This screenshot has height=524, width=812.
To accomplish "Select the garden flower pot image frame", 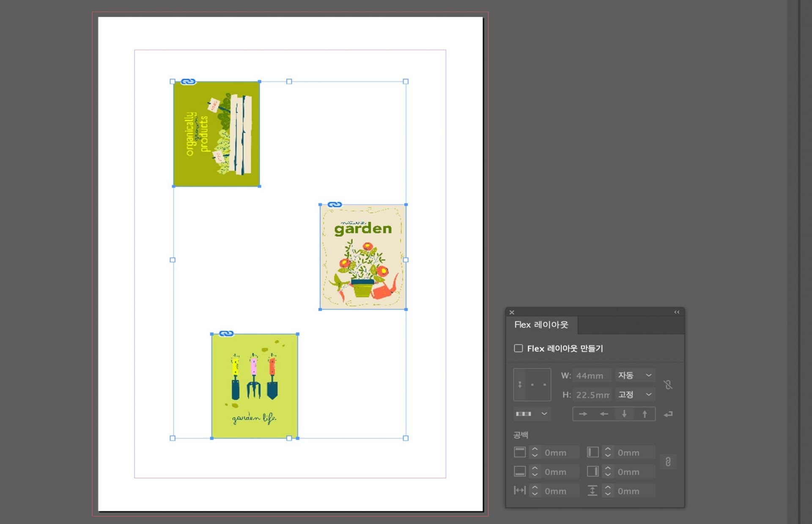I will [x=363, y=262].
